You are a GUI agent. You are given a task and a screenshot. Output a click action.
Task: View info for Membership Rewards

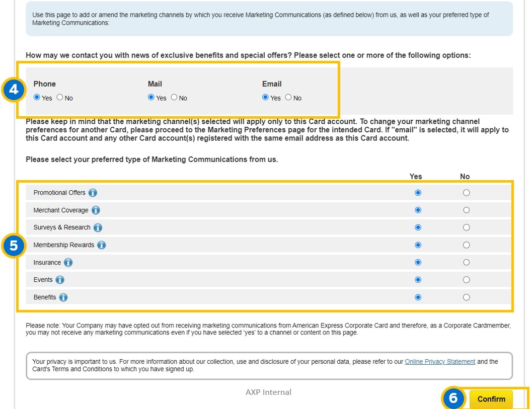click(102, 245)
